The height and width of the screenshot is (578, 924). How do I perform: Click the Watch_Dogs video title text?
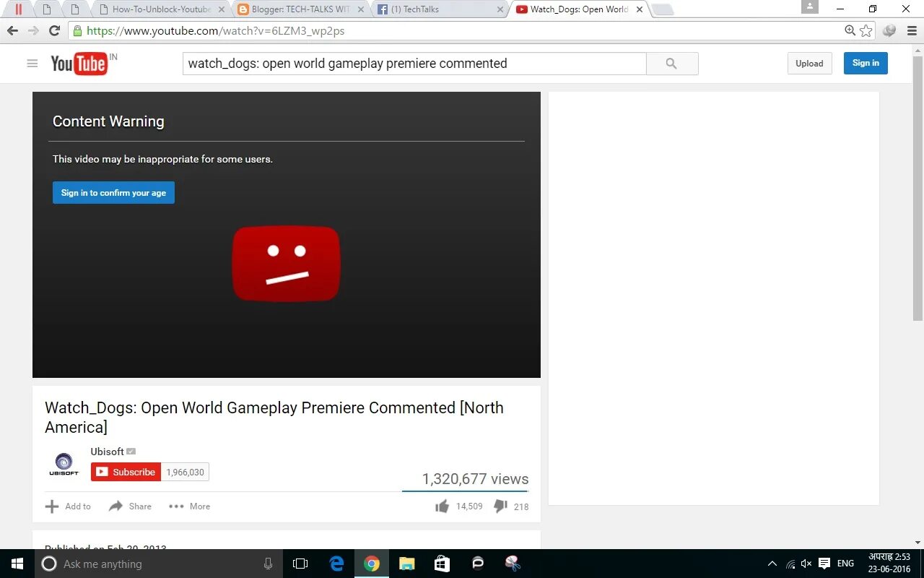(274, 417)
